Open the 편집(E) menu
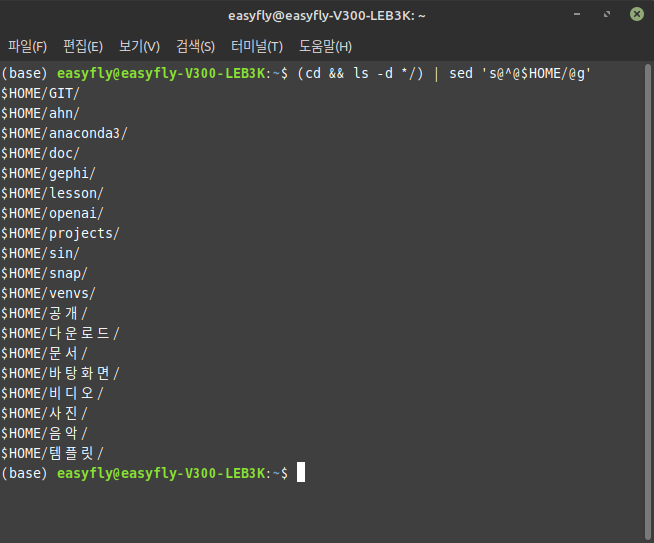 tap(83, 46)
